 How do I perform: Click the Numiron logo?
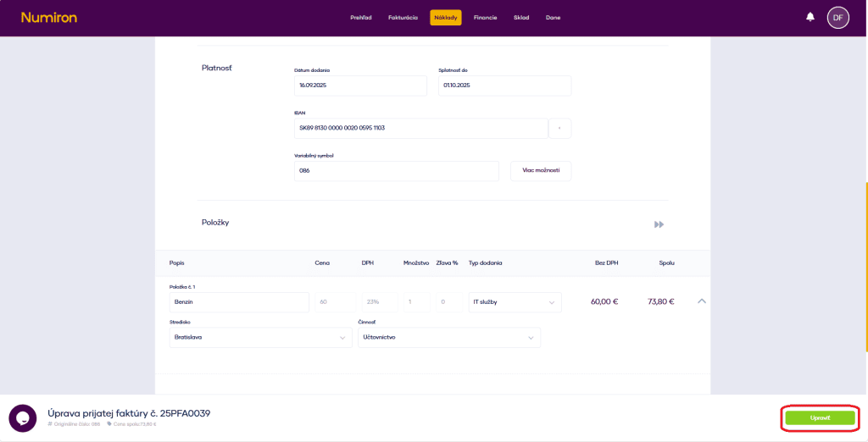(x=49, y=17)
